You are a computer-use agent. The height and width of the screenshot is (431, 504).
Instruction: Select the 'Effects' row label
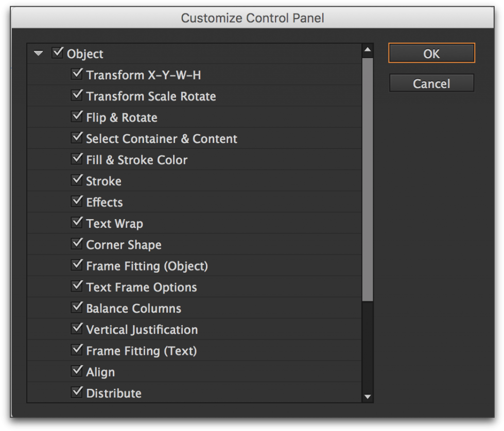[x=105, y=202]
